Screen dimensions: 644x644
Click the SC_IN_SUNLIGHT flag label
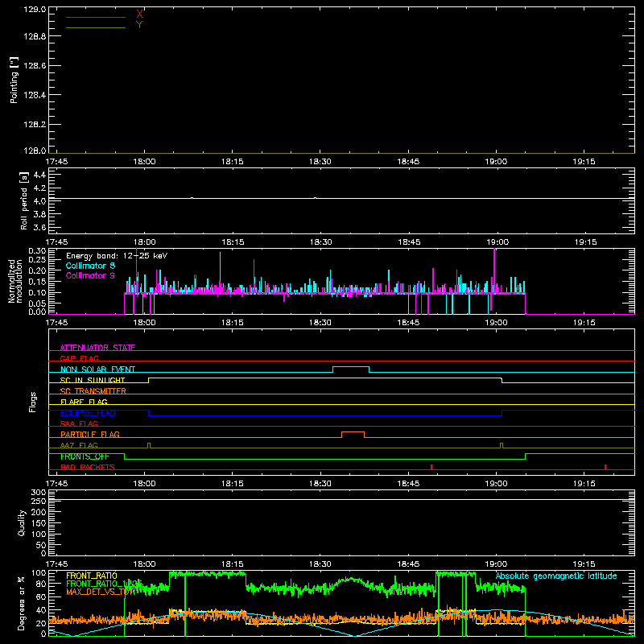click(93, 380)
